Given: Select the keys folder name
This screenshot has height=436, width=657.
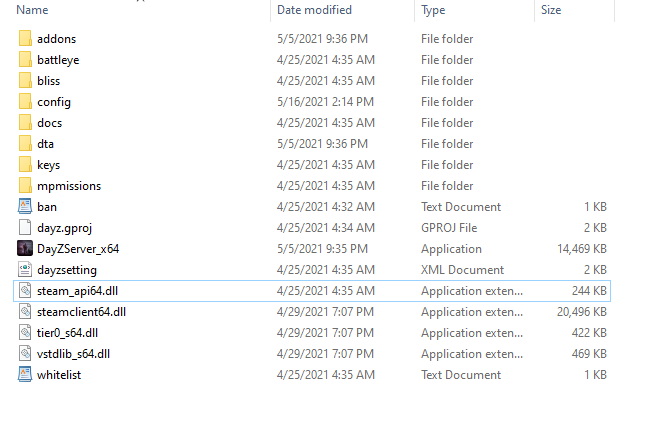Looking at the screenshot, I should click(x=49, y=165).
